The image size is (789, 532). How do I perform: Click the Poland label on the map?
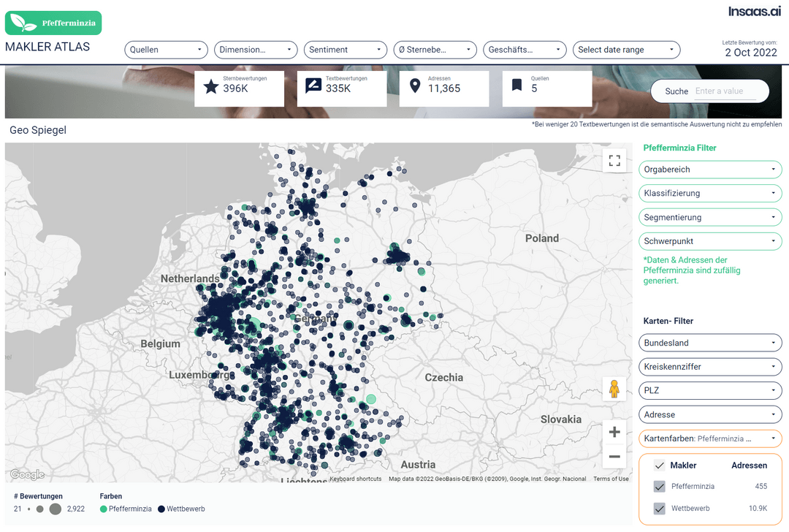pos(542,238)
